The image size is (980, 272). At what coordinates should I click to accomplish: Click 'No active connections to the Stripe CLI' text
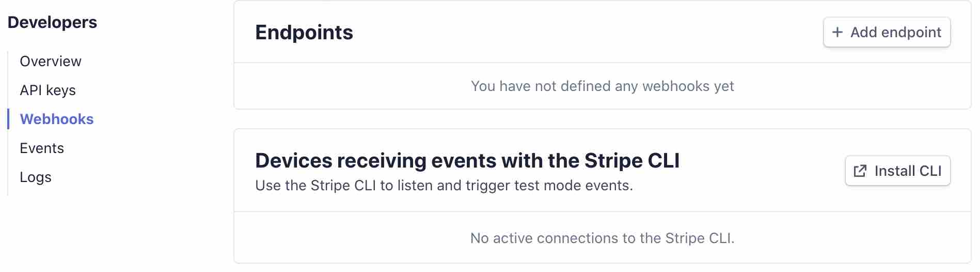tap(602, 238)
